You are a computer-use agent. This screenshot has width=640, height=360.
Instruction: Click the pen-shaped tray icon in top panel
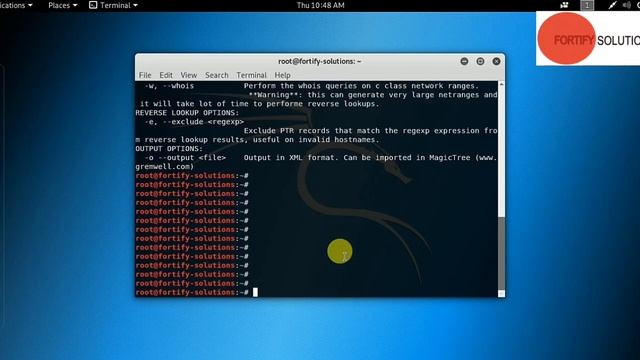[x=612, y=5]
